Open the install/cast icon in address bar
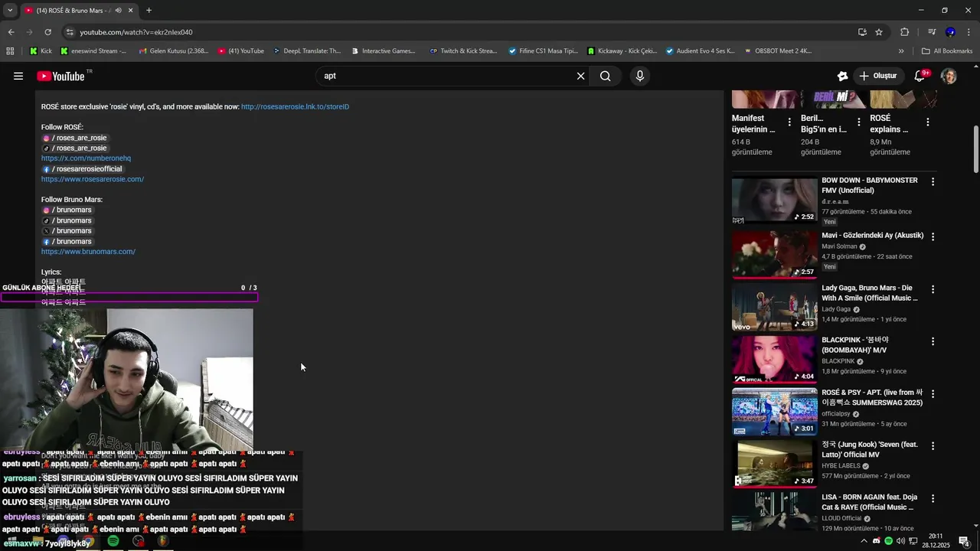The image size is (980, 551). (x=862, y=32)
